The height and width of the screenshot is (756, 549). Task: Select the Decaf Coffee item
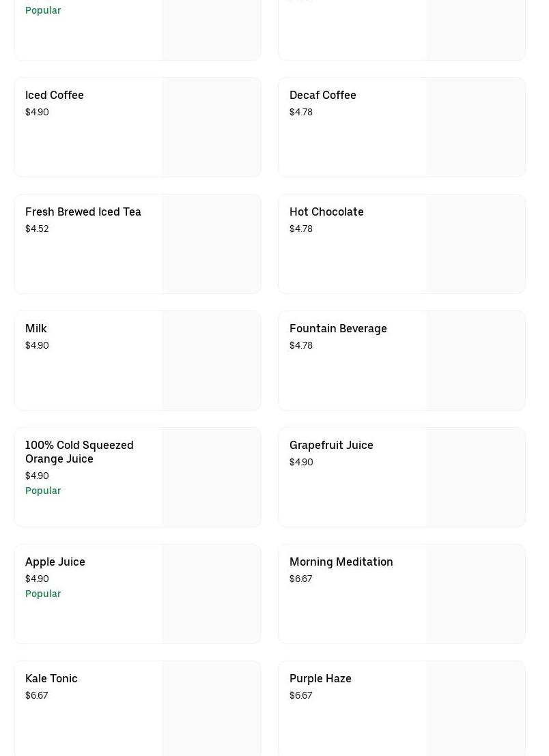click(x=322, y=96)
